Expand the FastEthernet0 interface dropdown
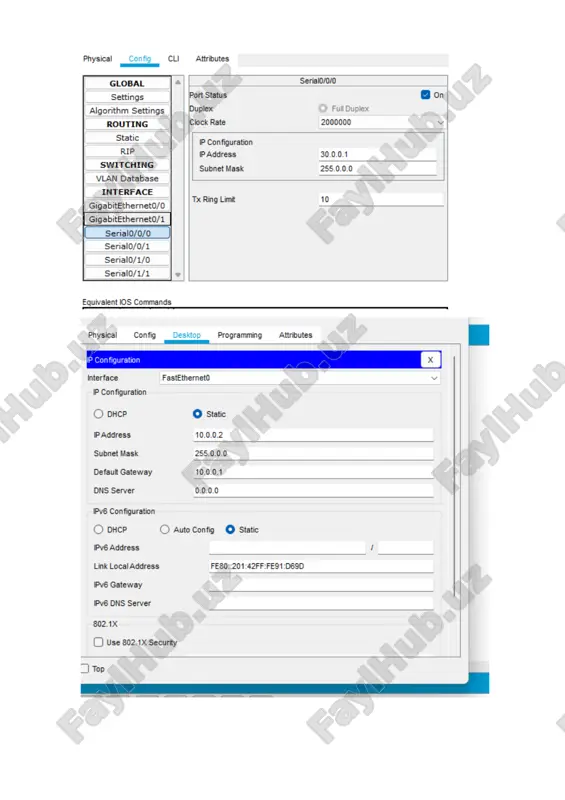The image size is (565, 800). click(x=299, y=378)
